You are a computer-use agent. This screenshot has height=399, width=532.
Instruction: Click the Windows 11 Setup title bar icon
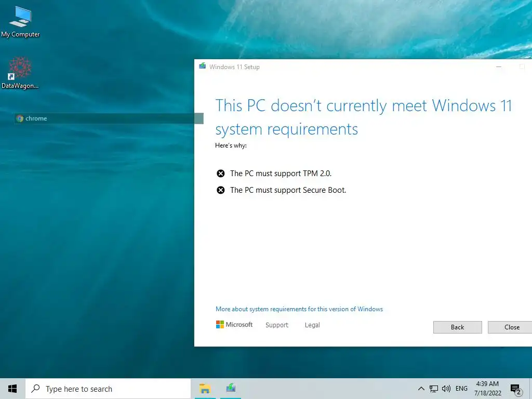pyautogui.click(x=203, y=66)
